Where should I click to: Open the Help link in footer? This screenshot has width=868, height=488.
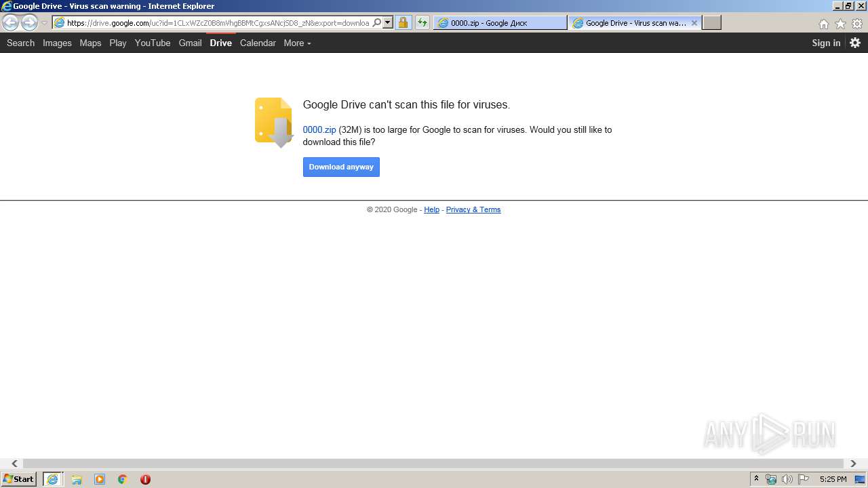tap(431, 209)
